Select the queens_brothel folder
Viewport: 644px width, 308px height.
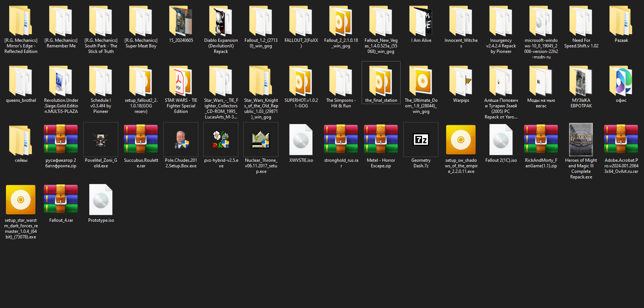[x=21, y=84]
